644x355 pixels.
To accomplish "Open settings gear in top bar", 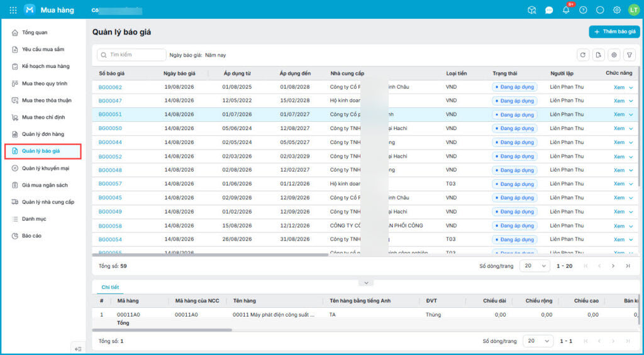I will (617, 10).
